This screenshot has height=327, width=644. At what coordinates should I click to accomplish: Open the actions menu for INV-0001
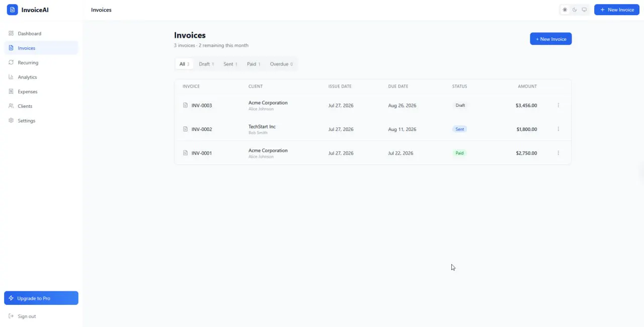pyautogui.click(x=558, y=153)
